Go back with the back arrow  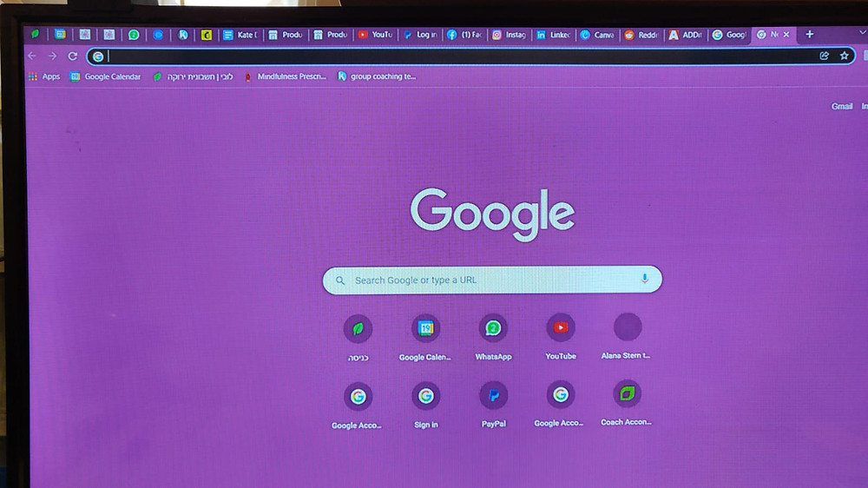(32, 56)
